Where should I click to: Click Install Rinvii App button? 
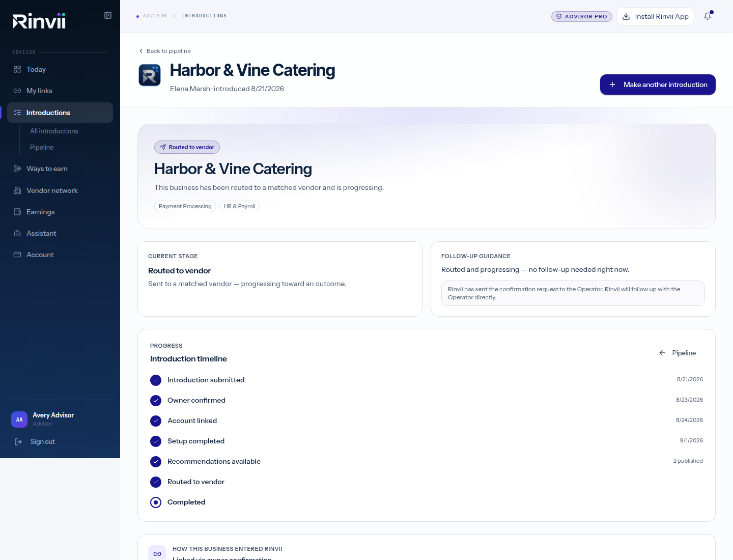click(655, 16)
